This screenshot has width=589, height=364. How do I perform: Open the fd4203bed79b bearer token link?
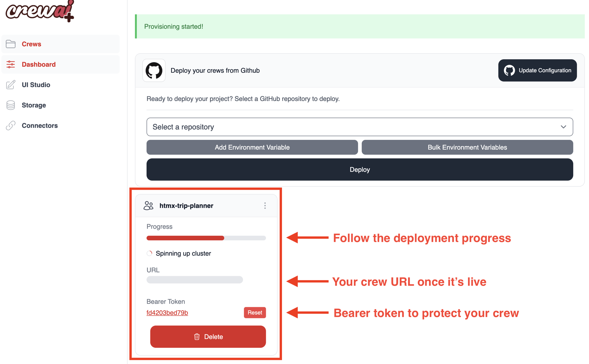coord(167,312)
